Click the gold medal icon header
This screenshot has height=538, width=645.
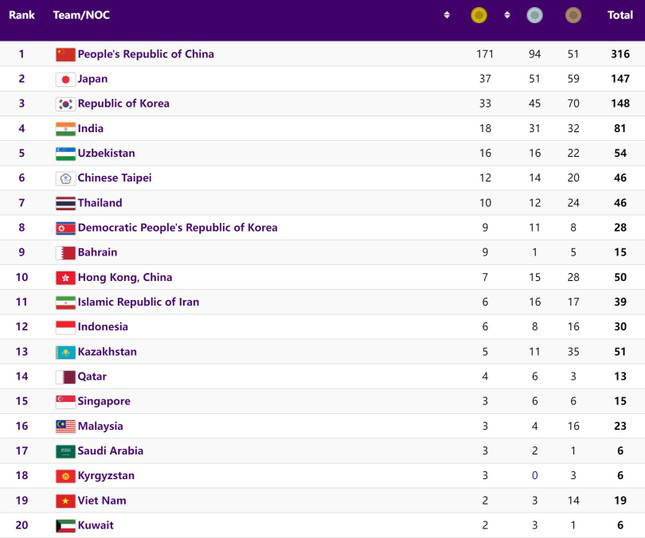coord(479,16)
